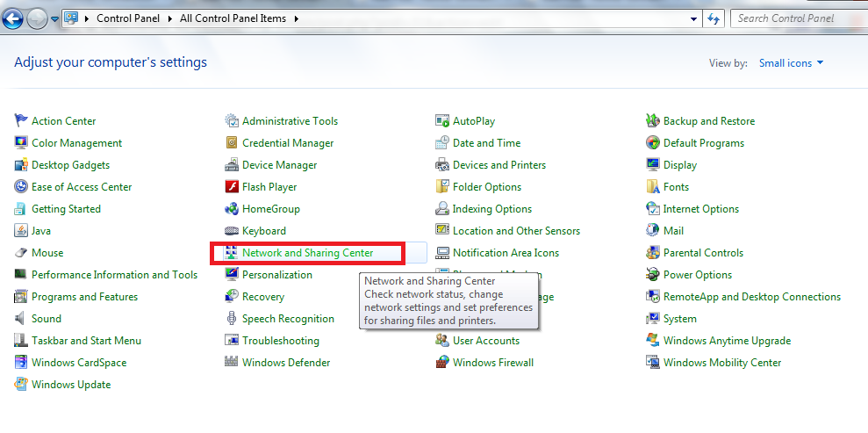
Task: Open the Mail link
Action: point(674,231)
